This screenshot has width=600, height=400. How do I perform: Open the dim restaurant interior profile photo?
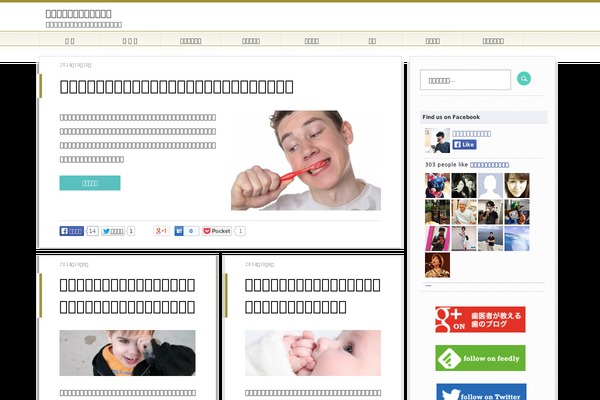[x=437, y=212]
